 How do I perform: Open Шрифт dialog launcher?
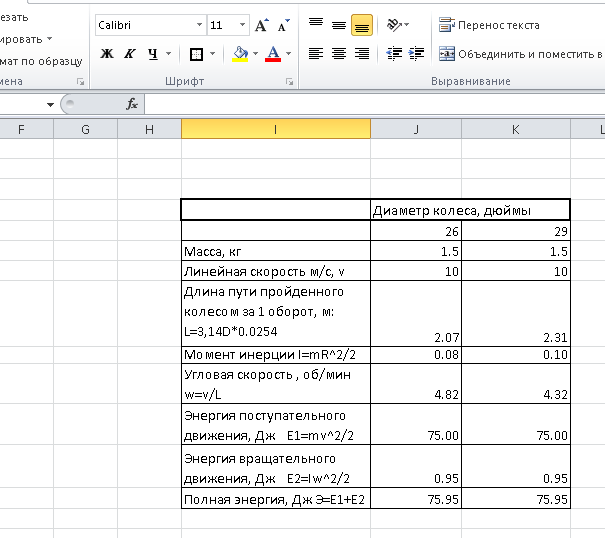289,81
